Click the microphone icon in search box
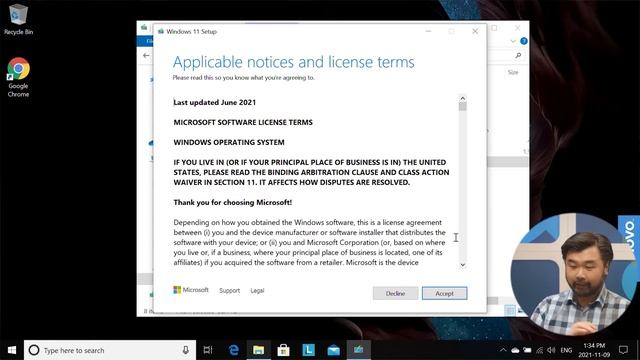640x360 pixels. pos(186,350)
